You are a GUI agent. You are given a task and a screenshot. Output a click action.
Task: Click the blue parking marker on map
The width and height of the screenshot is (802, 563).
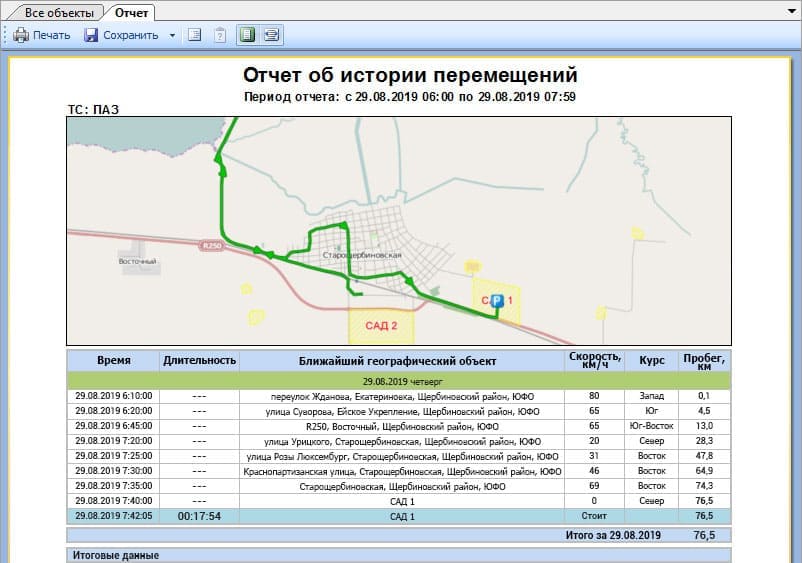tap(496, 299)
